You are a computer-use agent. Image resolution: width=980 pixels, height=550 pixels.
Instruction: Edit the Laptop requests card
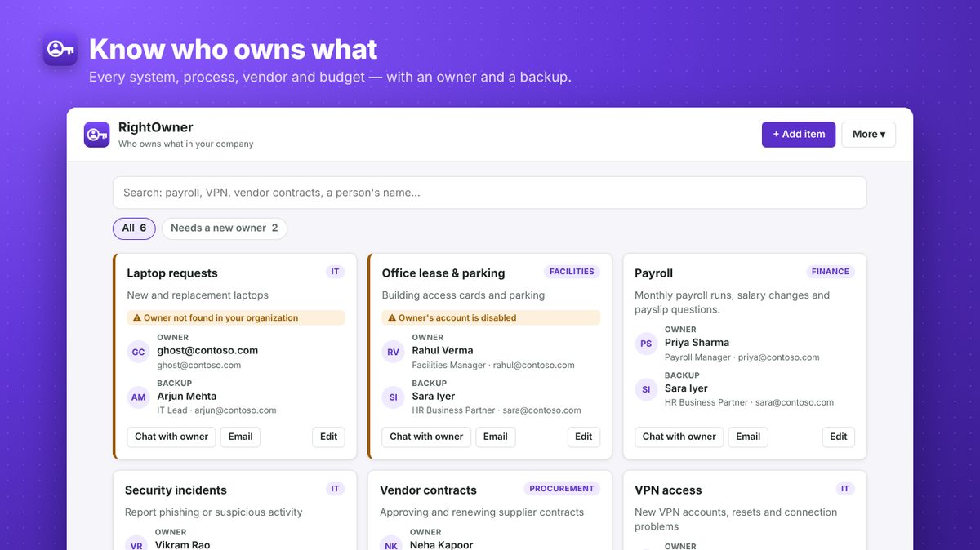click(x=329, y=437)
